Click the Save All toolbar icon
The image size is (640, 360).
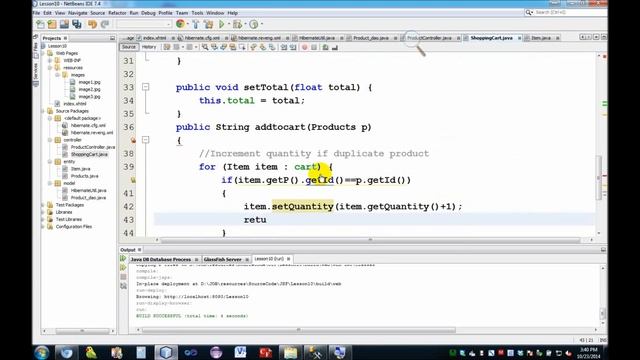[77, 24]
